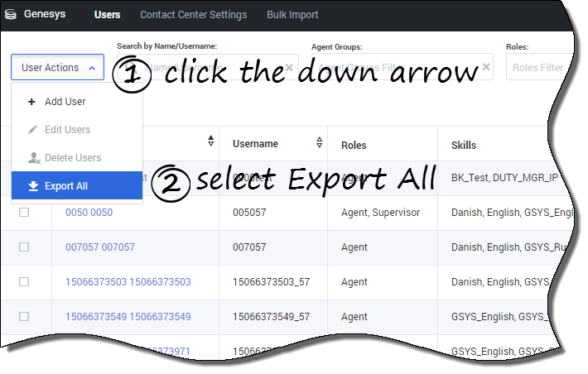The width and height of the screenshot is (588, 374).
Task: Click the plus icon beside Add User
Action: 32,102
